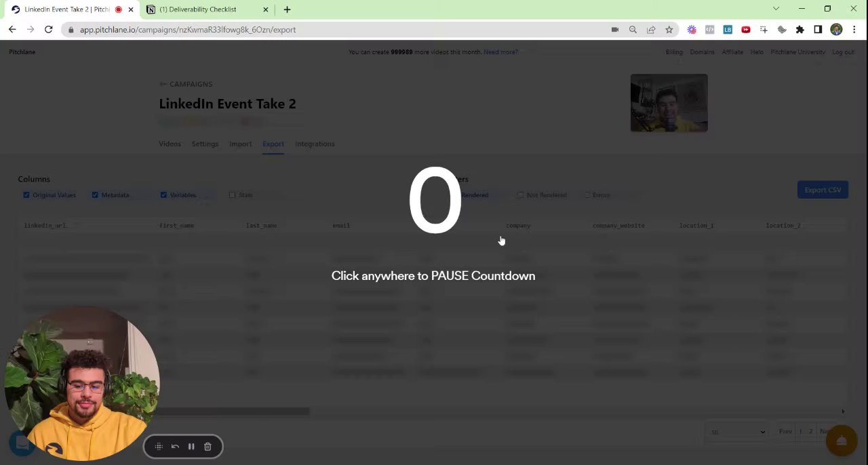Open the rows-per-page dropdown
This screenshot has height=465, width=868.
point(737,432)
